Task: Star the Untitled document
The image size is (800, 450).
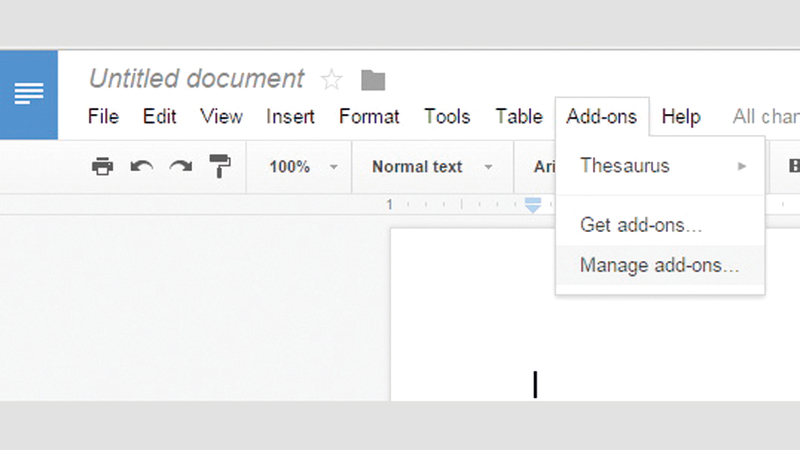Action: pyautogui.click(x=331, y=80)
